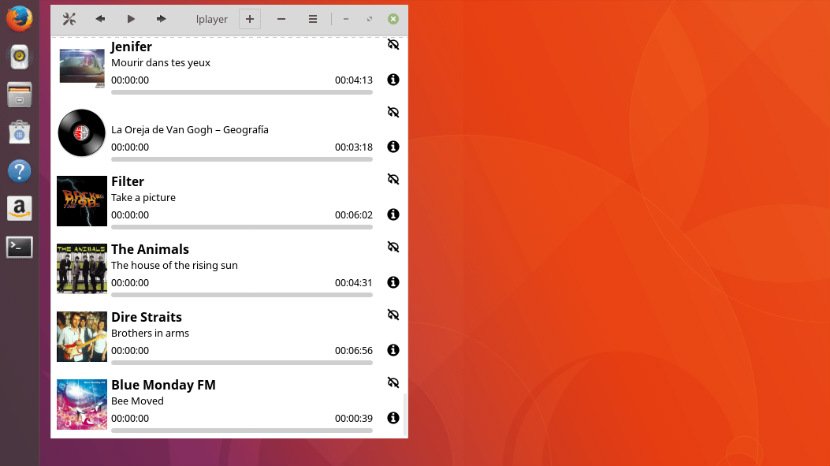The width and height of the screenshot is (830, 466).
Task: Remove a track with the minus button
Action: point(281,19)
